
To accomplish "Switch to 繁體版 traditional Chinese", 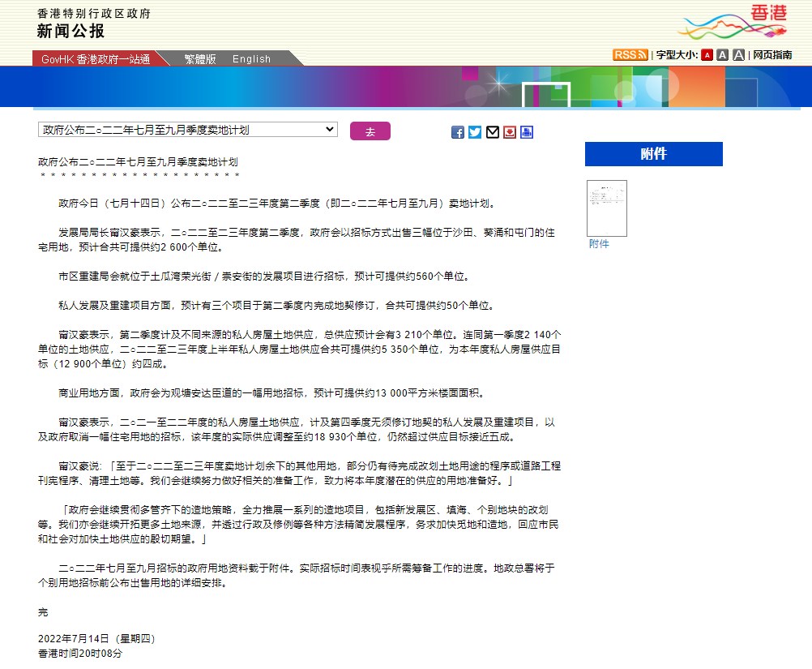I will click(x=200, y=59).
